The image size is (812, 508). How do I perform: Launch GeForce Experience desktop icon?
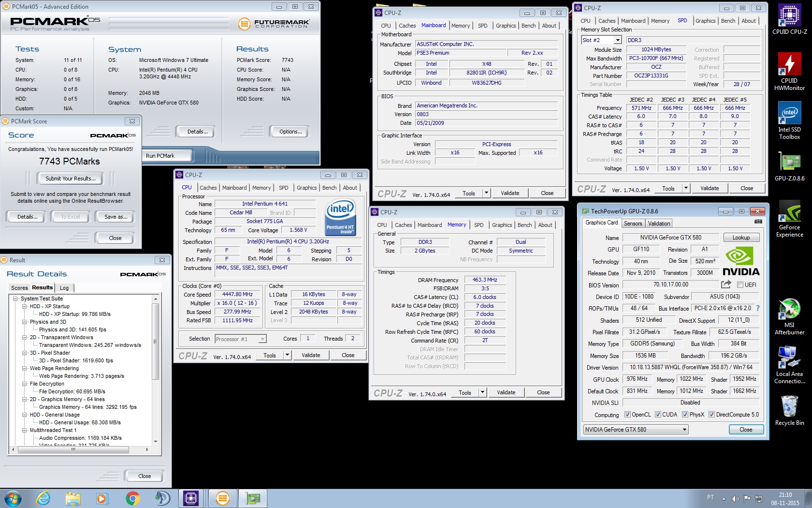point(789,219)
